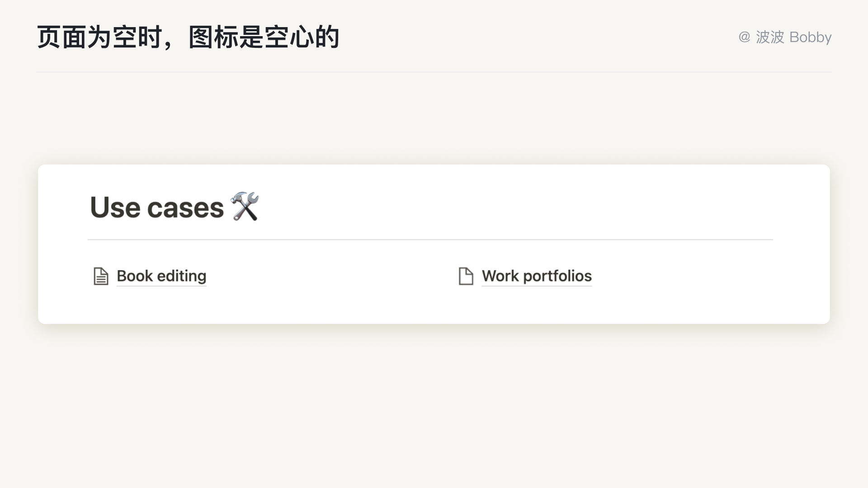
Task: Click the word "portfolios" in second link
Action: tap(557, 276)
